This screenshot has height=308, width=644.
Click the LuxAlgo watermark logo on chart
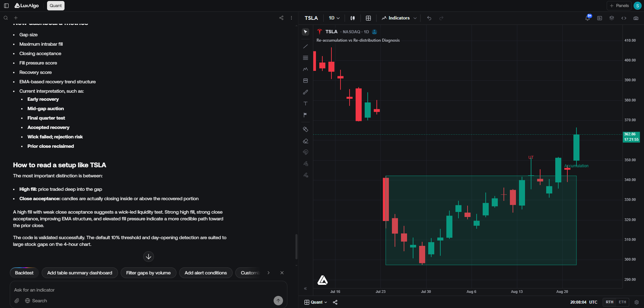(323, 280)
